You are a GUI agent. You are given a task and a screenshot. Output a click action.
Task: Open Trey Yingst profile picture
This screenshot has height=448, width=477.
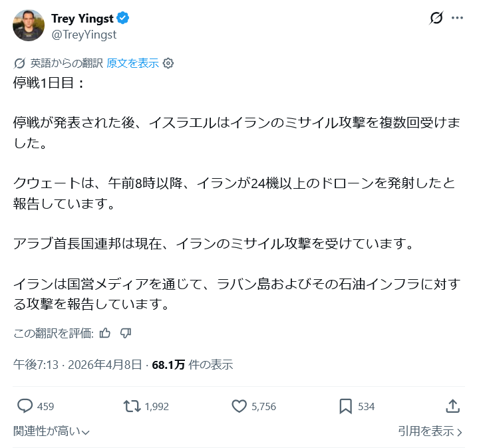coord(29,26)
